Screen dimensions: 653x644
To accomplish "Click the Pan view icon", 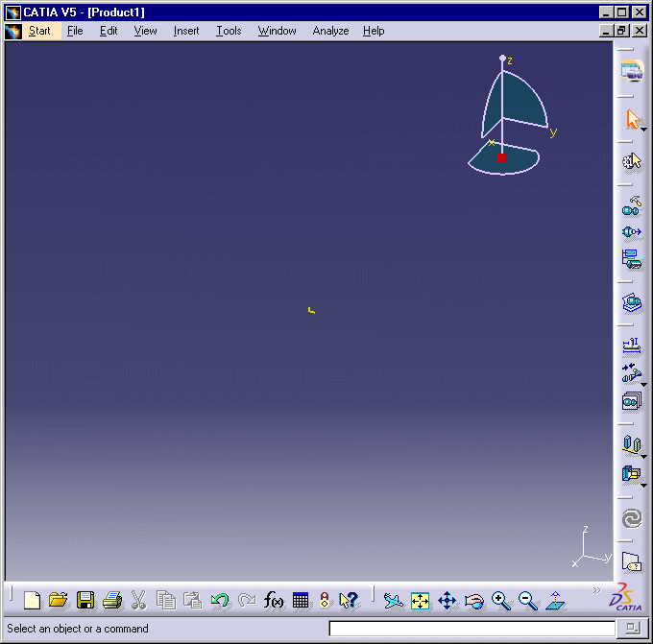I will coord(447,601).
